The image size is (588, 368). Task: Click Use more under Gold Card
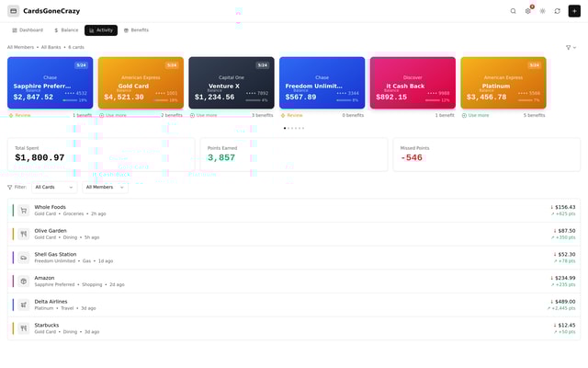coord(113,115)
